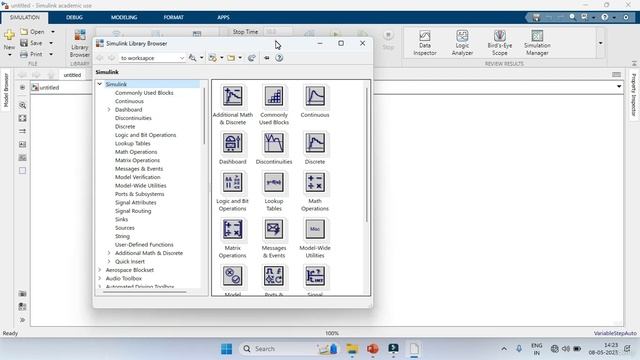This screenshot has width=640, height=360.
Task: Click the Stop Time input field
Action: pyautogui.click(x=278, y=31)
